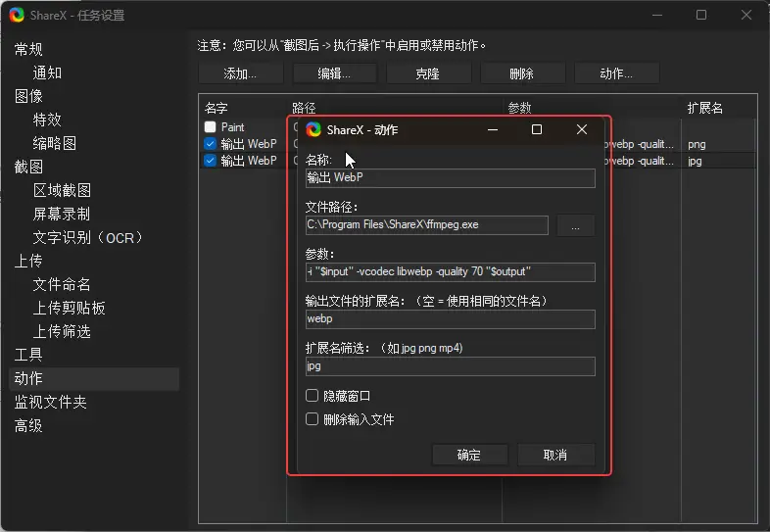
Task: Click the ShareX logo in the 动作 dialog title bar
Action: point(313,129)
